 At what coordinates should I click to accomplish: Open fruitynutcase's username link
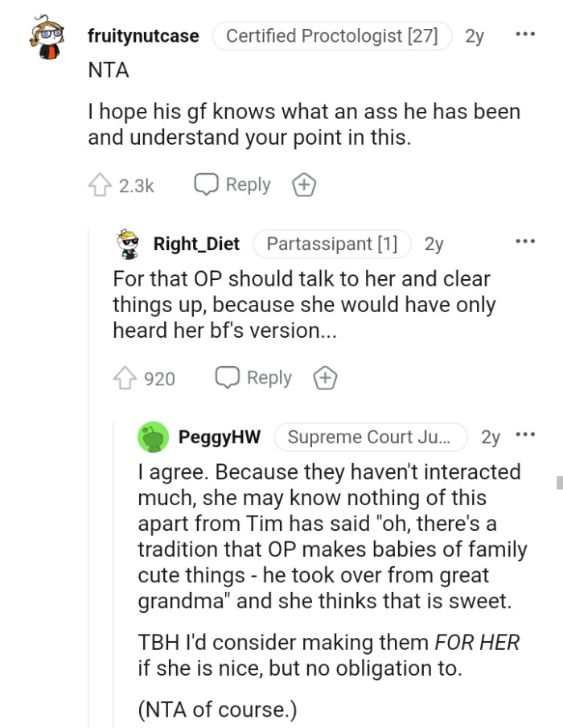[x=143, y=35]
